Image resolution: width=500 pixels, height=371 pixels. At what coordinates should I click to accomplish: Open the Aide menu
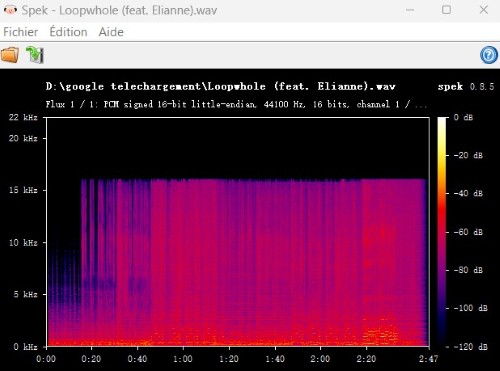point(111,32)
